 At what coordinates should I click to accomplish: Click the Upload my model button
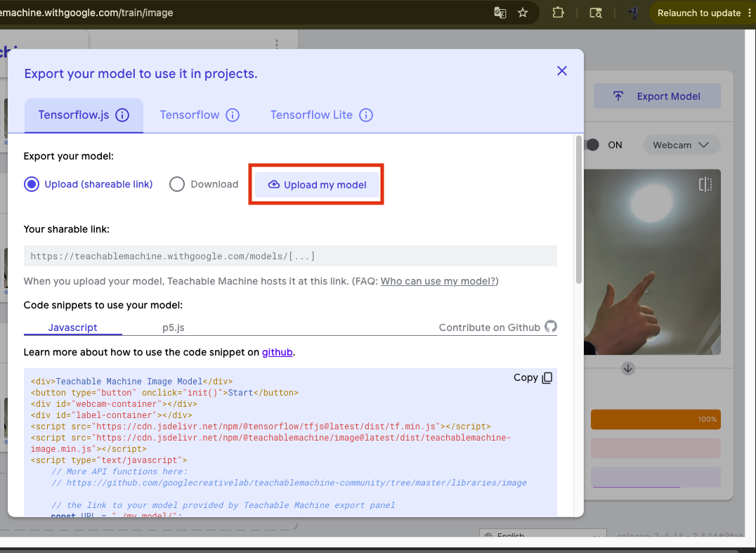317,185
